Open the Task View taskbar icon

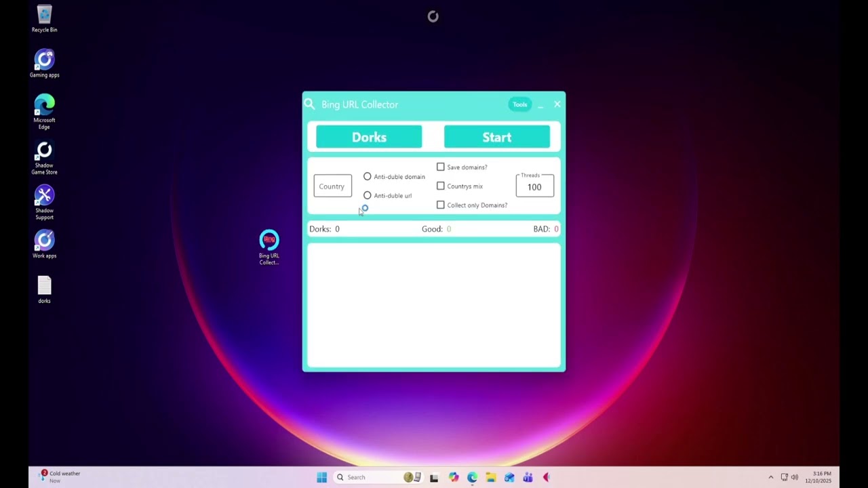[434, 477]
